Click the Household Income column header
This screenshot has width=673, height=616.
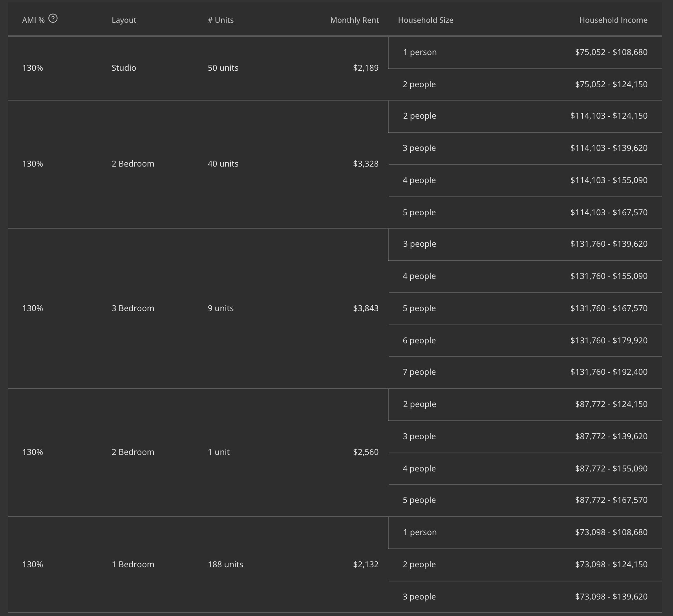click(x=613, y=20)
